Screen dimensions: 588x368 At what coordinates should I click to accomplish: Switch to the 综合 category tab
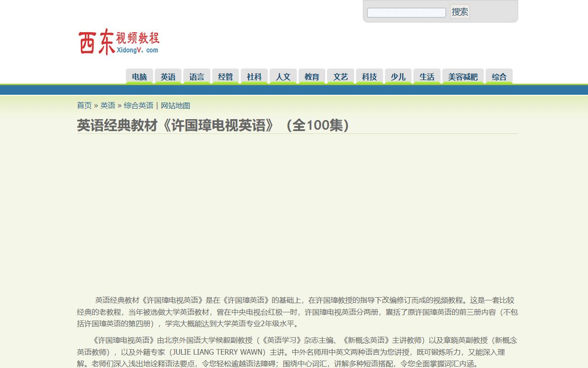coord(499,76)
